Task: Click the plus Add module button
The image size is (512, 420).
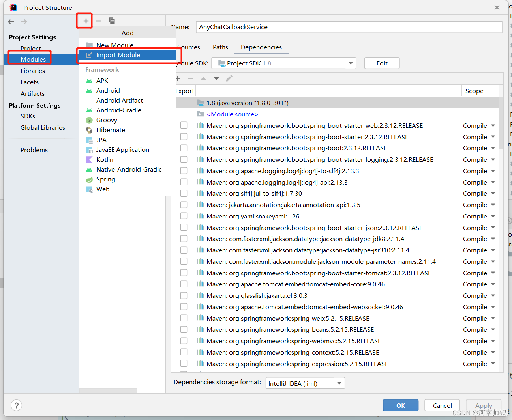Action: (x=86, y=21)
